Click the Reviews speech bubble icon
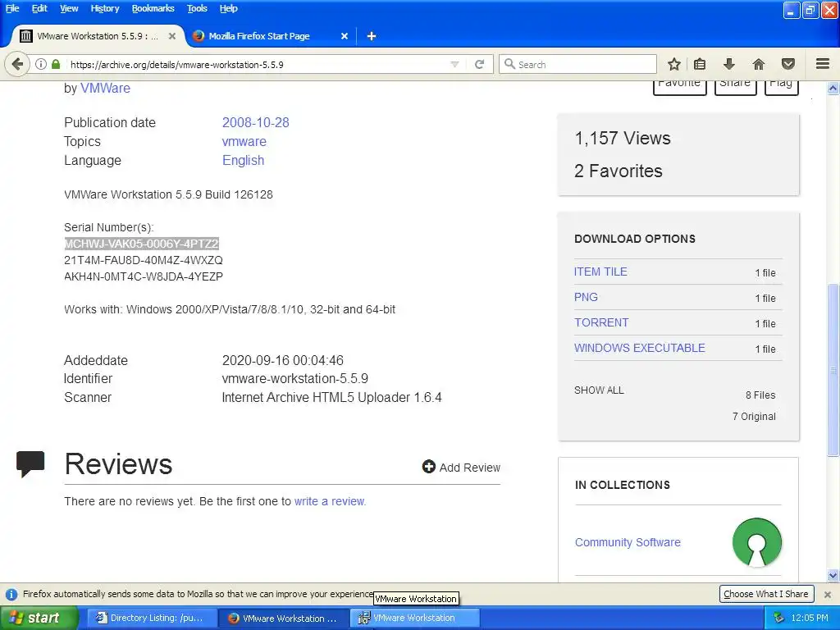840x630 pixels. 30,464
